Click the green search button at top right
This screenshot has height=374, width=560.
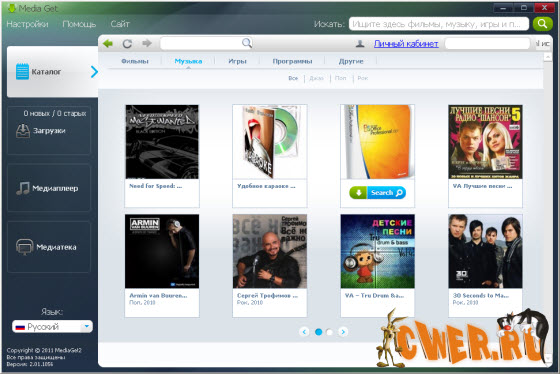(x=542, y=24)
